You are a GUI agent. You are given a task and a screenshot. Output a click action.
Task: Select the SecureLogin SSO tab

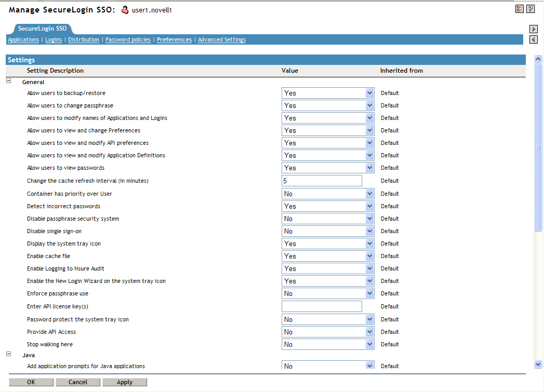44,29
